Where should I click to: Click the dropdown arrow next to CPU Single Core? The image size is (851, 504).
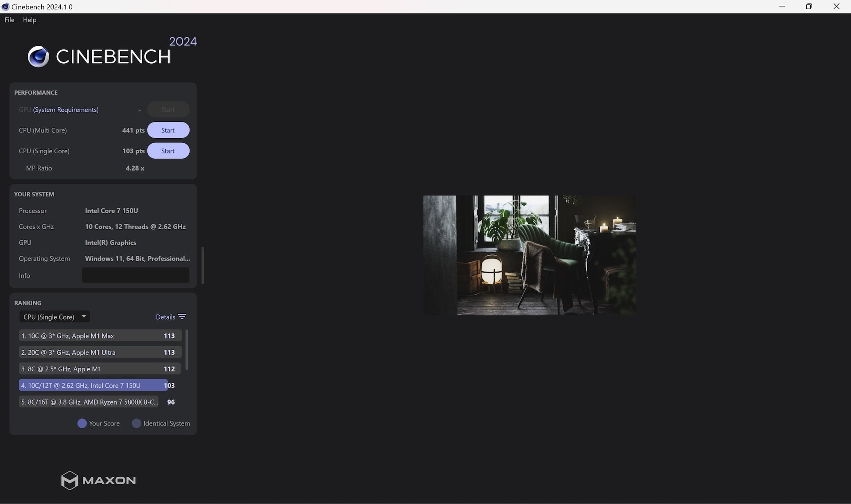coord(83,317)
